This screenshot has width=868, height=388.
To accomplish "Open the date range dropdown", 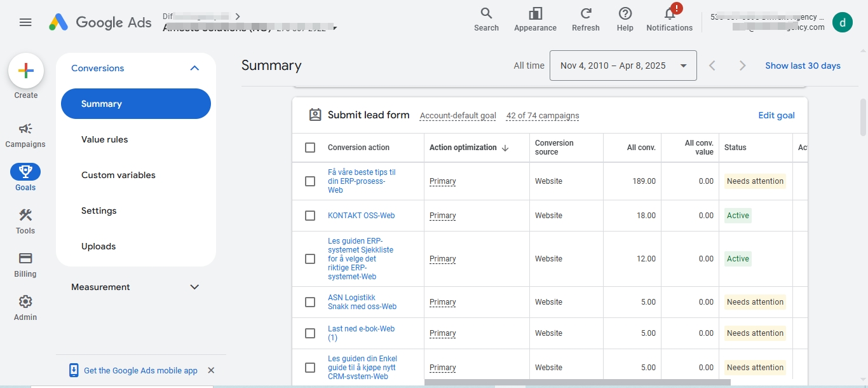I will [x=623, y=66].
